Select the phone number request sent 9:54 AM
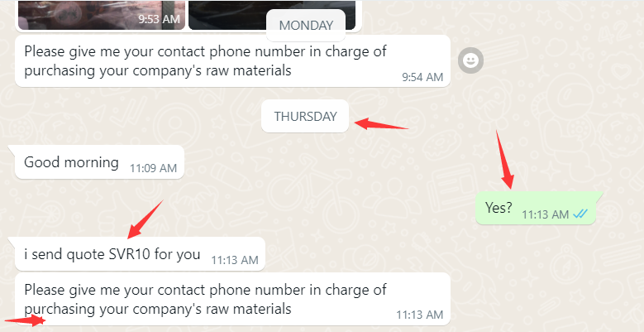644x332 pixels. click(x=232, y=61)
